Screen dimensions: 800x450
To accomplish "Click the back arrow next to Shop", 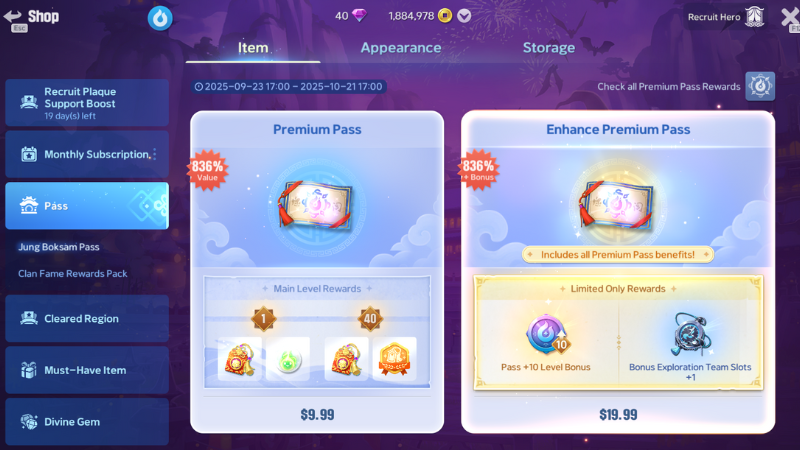I will [12, 17].
